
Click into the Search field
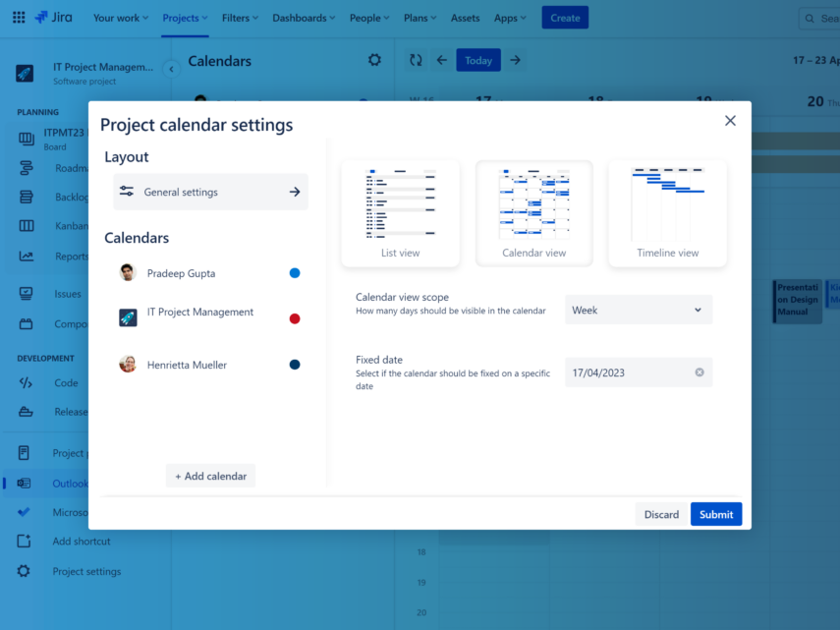pos(819,19)
